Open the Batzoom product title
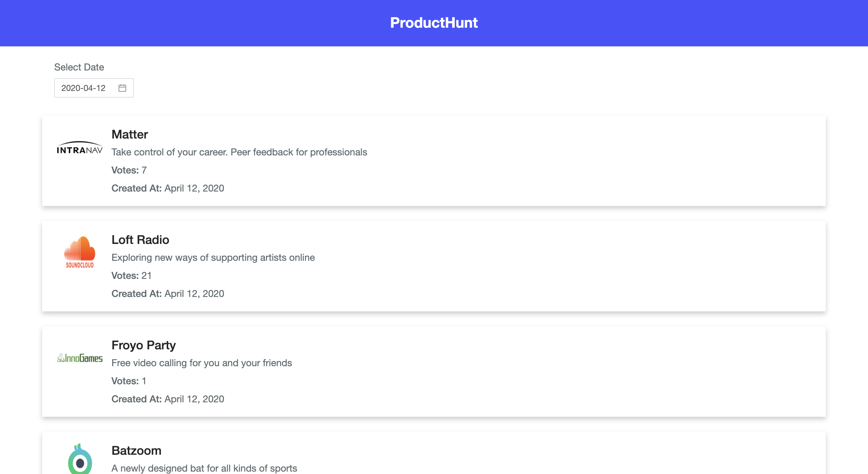The height and width of the screenshot is (474, 868). [137, 451]
